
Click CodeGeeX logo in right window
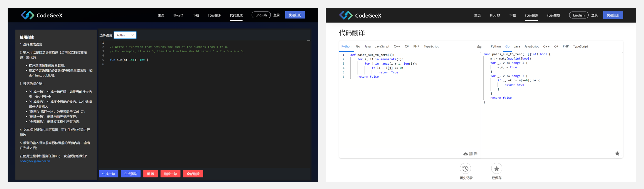click(360, 15)
